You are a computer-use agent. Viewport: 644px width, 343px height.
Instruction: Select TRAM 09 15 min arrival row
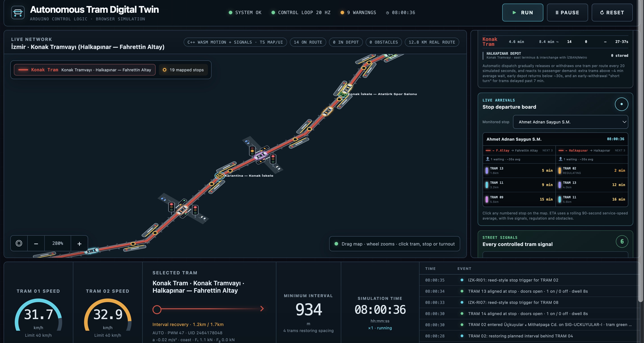click(519, 199)
